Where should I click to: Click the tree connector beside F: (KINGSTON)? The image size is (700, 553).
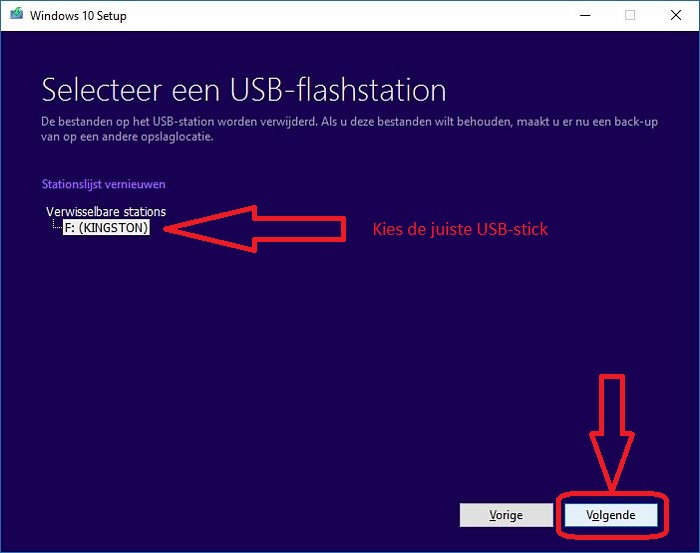[x=57, y=224]
